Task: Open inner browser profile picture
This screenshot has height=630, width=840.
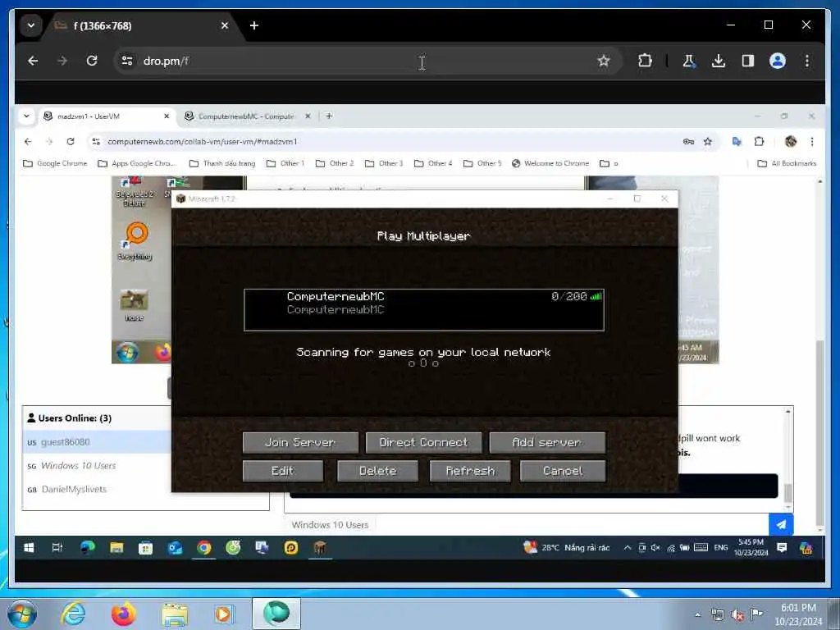Action: tap(791, 141)
